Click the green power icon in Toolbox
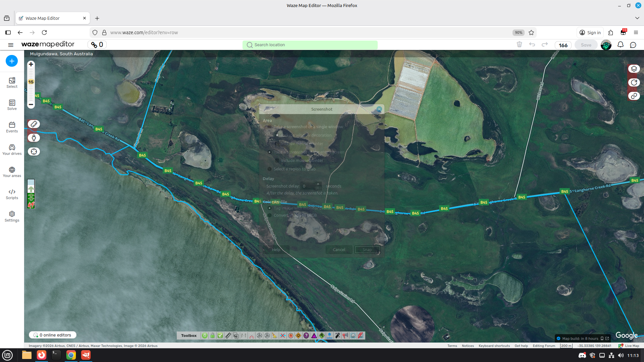Screen dimensions: 644x362 (x=205, y=336)
